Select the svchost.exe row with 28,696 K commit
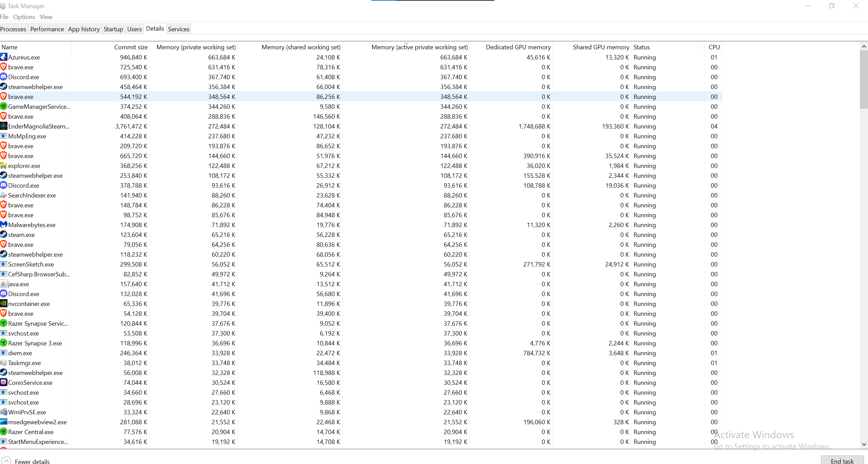This screenshot has width=868, height=464. pyautogui.click(x=361, y=402)
